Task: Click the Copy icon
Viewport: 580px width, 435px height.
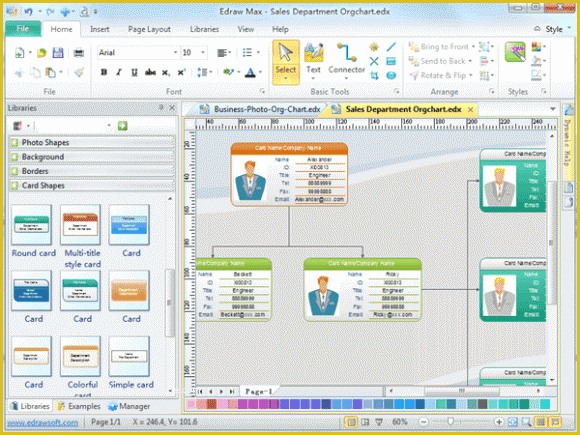Action: 35,72
